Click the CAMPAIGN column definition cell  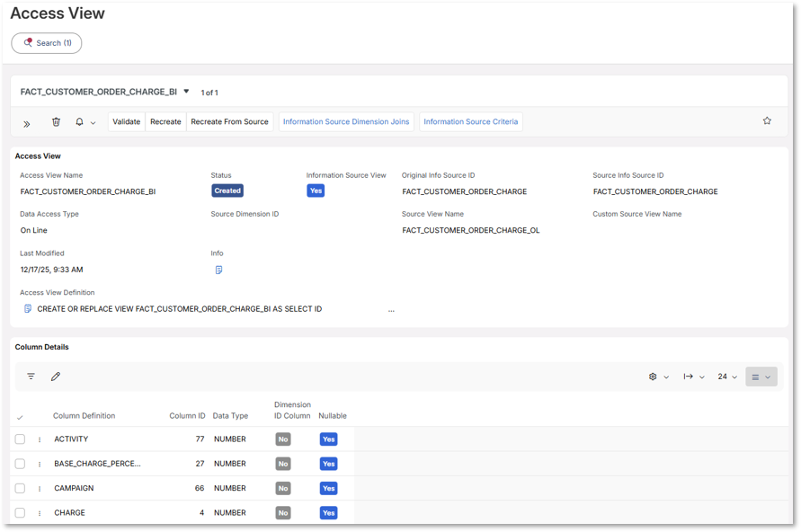[x=74, y=488]
